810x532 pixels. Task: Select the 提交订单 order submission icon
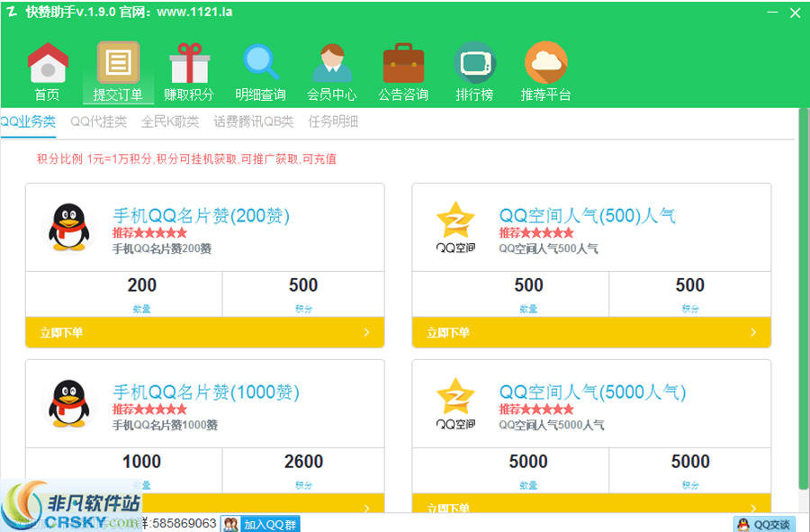(x=118, y=63)
